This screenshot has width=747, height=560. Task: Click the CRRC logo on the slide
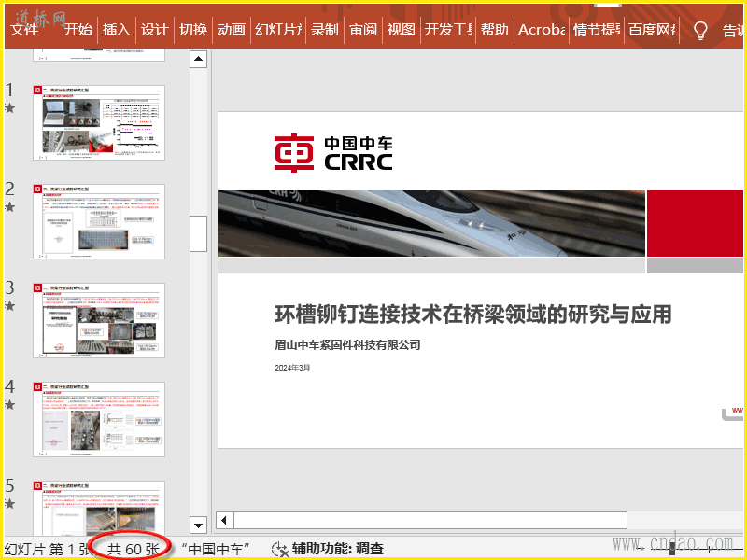[x=333, y=153]
